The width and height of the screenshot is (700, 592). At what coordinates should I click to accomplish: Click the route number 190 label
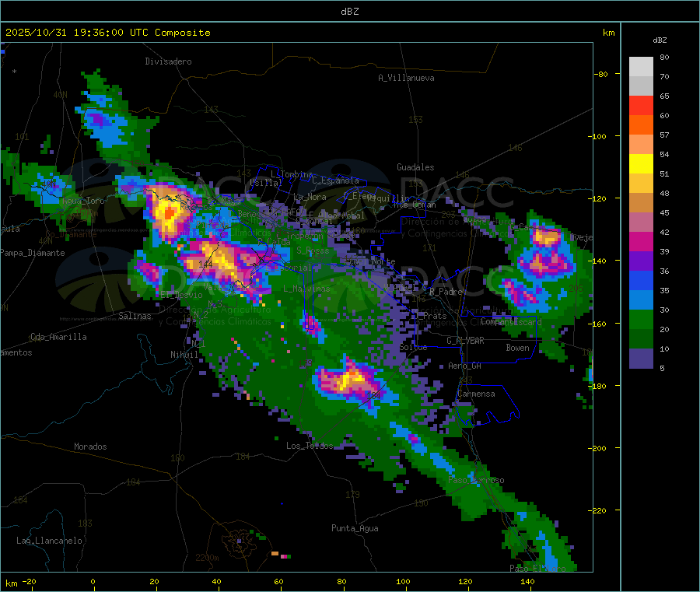tap(421, 503)
